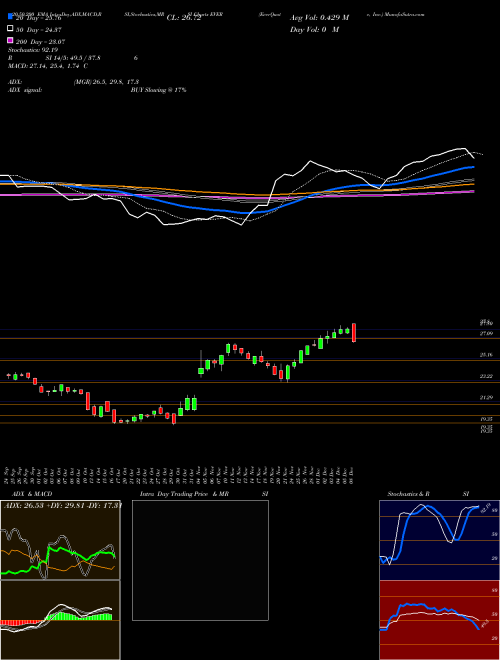Screen dimensions: 500x660
Task: Click the 'Stochastics: 92.19' reading
Action: pos(33,50)
